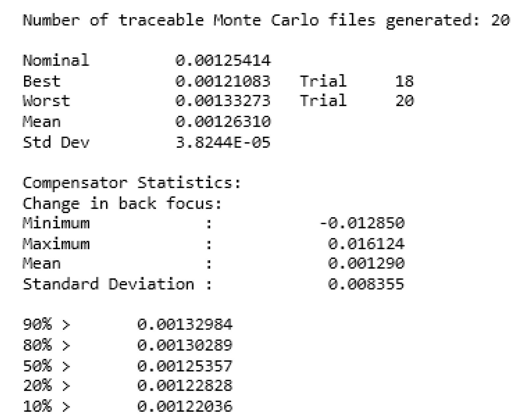Click the Std Dev value 3.8244E-05
This screenshot has width=519, height=420.
pos(223,142)
